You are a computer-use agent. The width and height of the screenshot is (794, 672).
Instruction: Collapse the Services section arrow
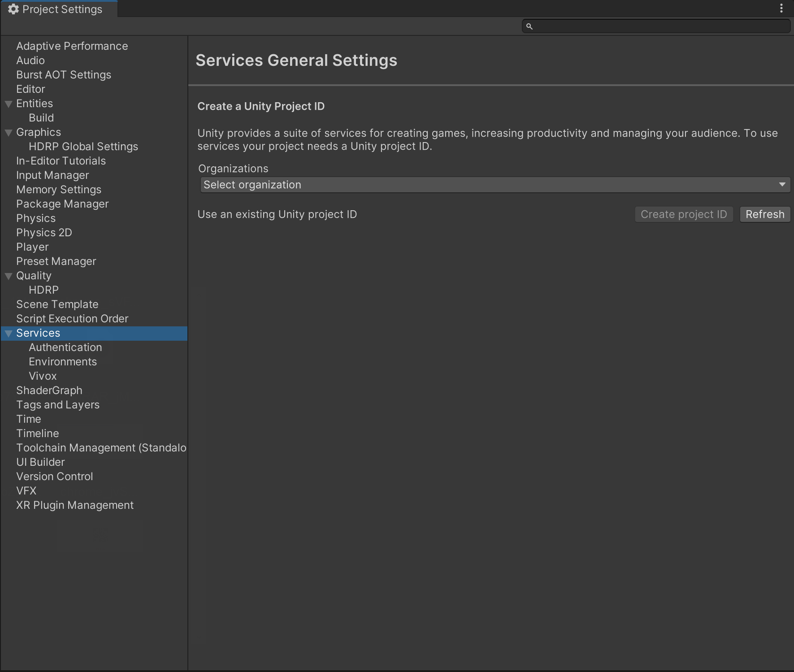pos(9,334)
